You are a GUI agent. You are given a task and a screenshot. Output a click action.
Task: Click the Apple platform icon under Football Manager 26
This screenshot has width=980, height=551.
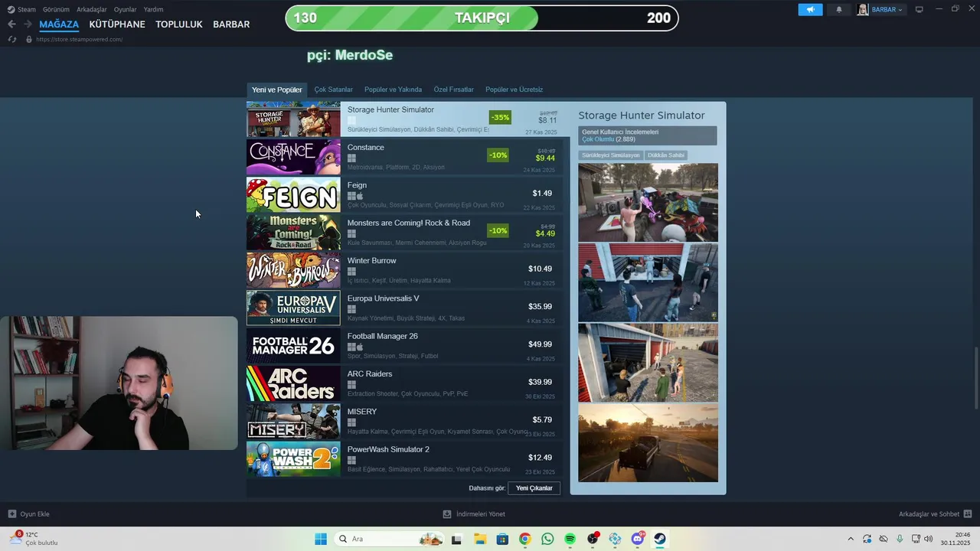tap(360, 347)
